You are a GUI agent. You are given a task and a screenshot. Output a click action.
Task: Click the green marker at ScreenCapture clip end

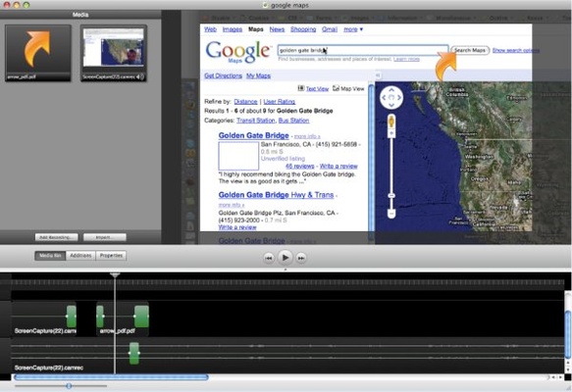click(72, 317)
